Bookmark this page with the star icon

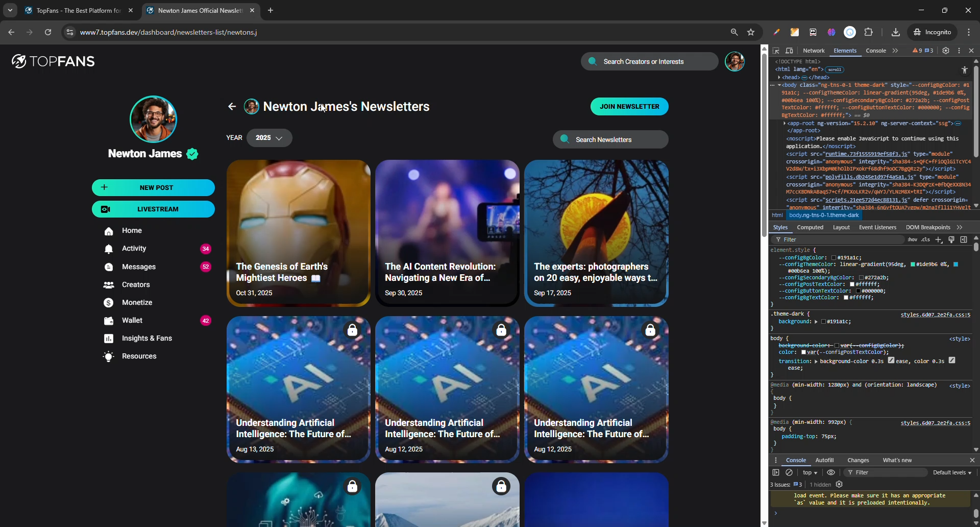click(751, 32)
